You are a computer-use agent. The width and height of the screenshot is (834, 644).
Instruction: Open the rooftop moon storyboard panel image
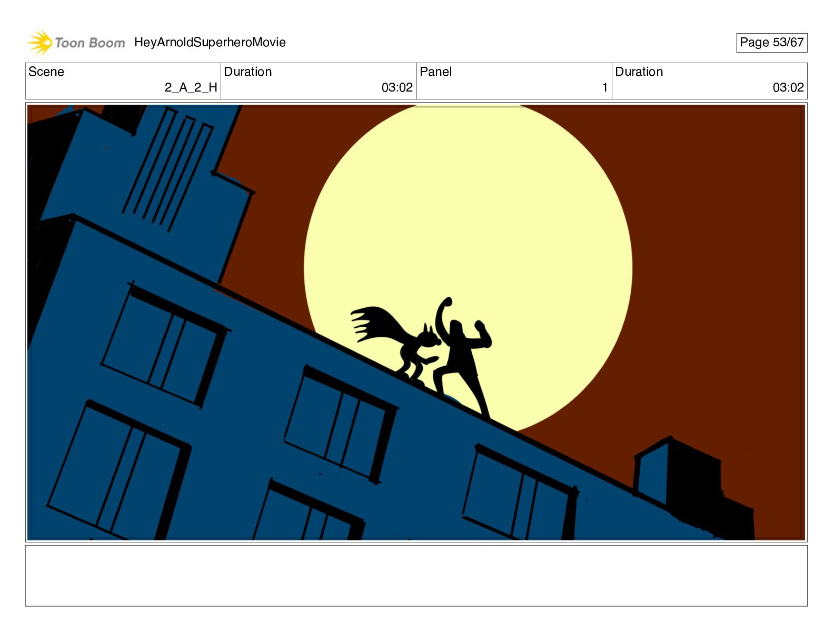tap(416, 323)
